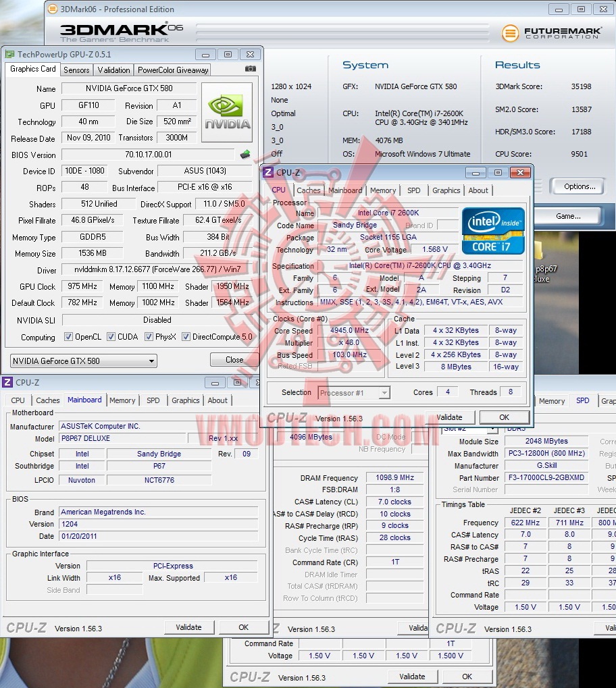Click the Futuremark logo in 3DMark06
Viewport: 616px width, 688px height.
coord(551,33)
